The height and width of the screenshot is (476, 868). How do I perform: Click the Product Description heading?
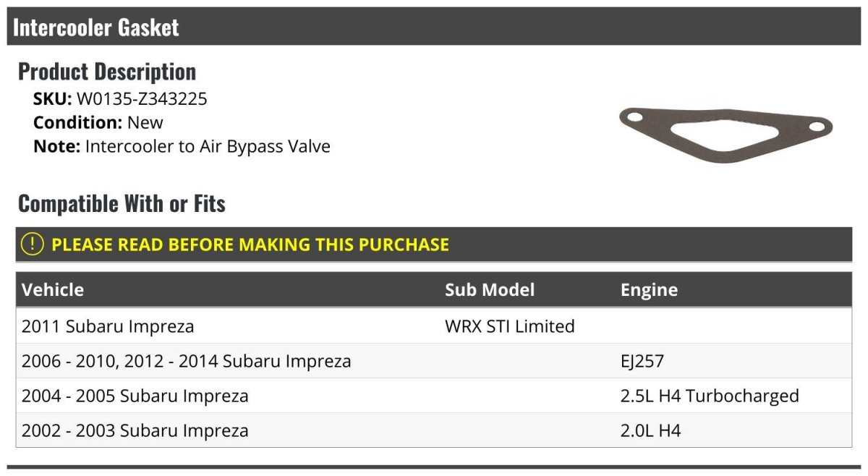(107, 72)
